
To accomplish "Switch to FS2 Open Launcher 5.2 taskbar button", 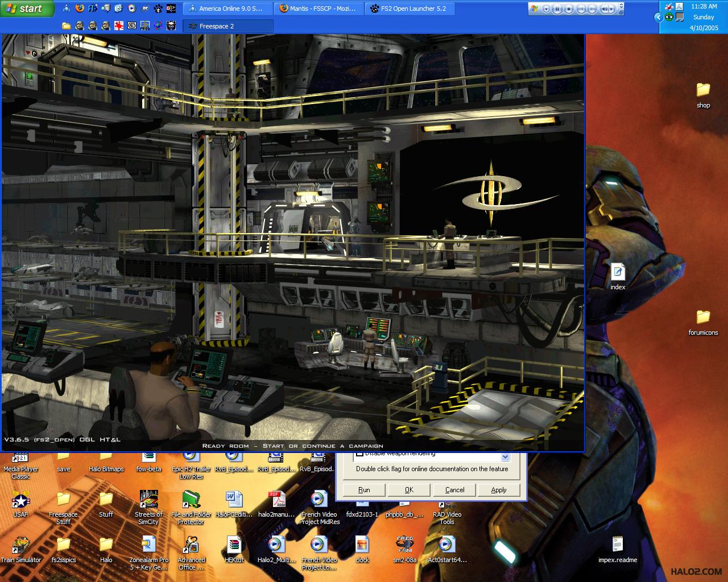I will click(409, 9).
